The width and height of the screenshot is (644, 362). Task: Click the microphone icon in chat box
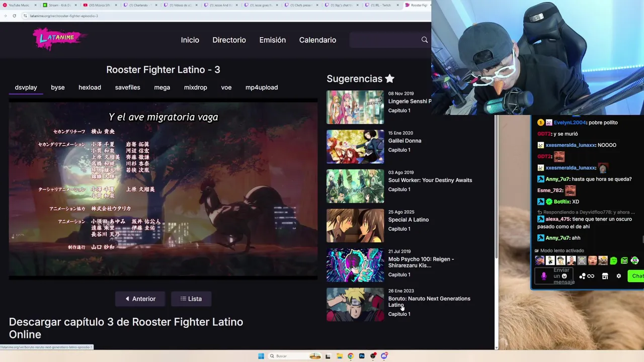tap(544, 276)
